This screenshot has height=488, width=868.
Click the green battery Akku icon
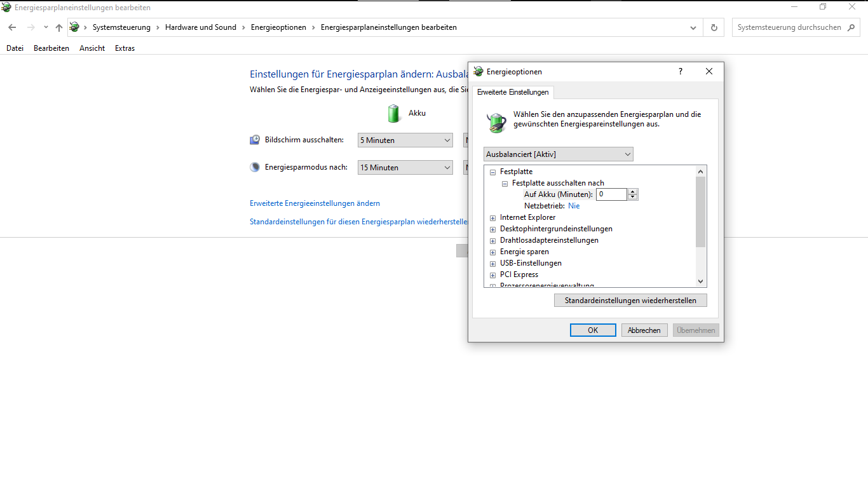(x=393, y=113)
